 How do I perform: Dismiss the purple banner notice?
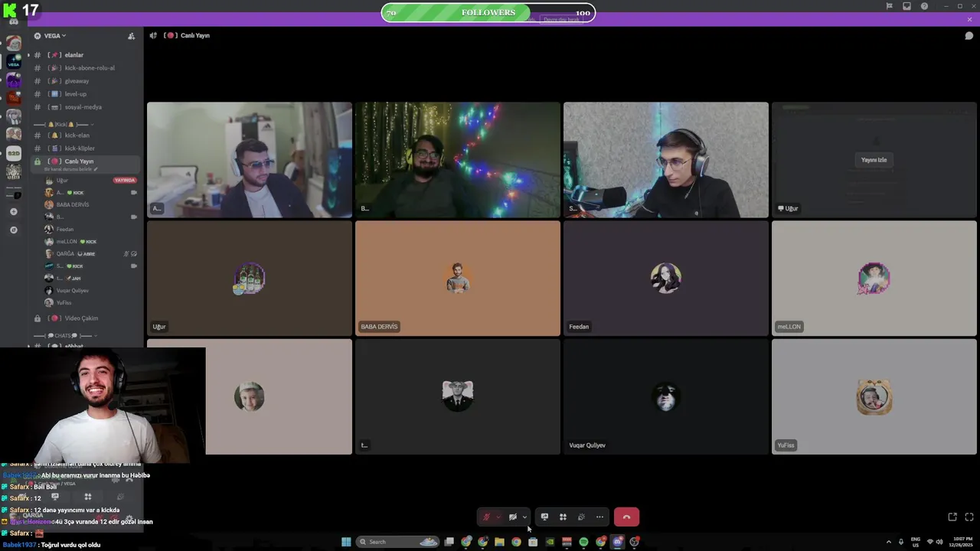point(969,19)
